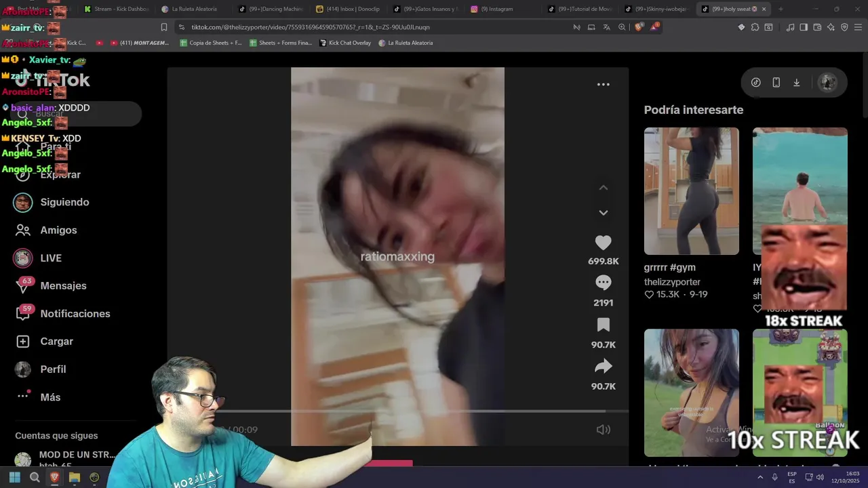Share the video using the arrow icon
Image resolution: width=868 pixels, height=488 pixels.
coord(603,367)
